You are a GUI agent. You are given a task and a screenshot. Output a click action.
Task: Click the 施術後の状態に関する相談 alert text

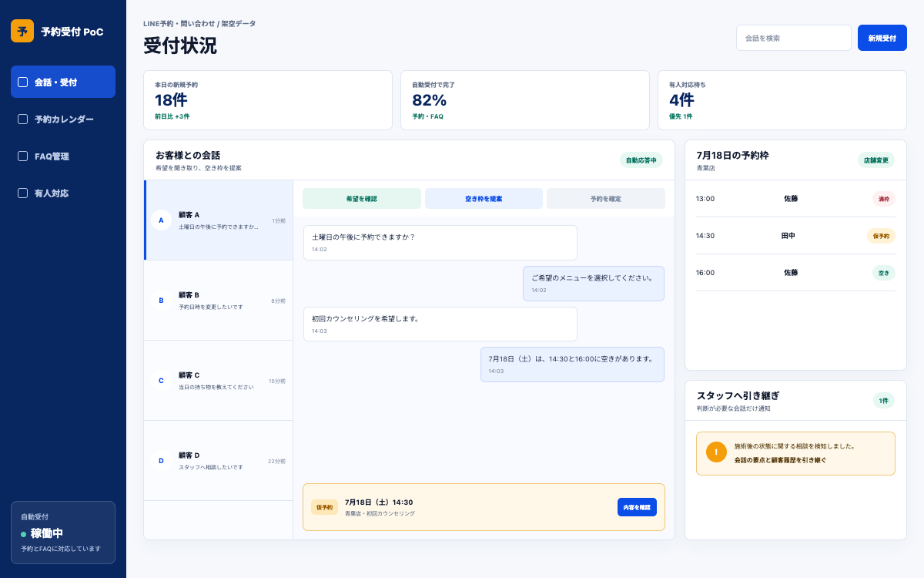(x=795, y=446)
